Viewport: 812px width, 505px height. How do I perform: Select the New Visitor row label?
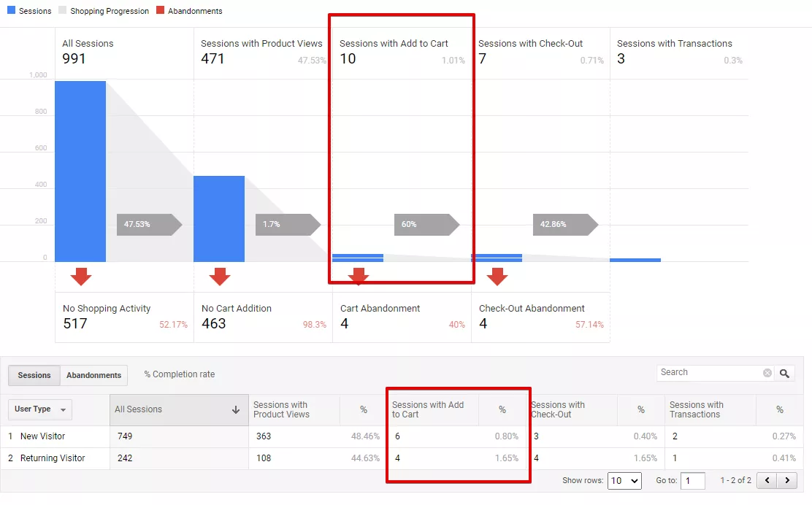click(42, 436)
